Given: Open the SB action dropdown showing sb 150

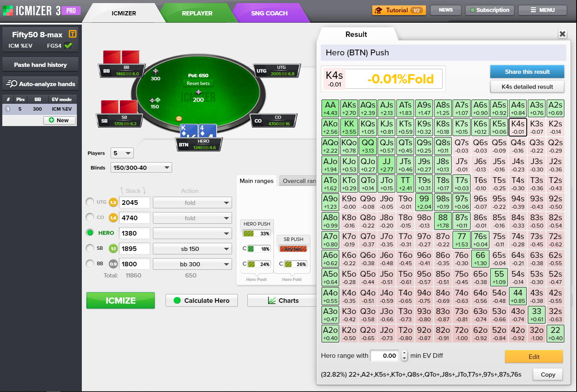Looking at the screenshot, I should coord(192,249).
